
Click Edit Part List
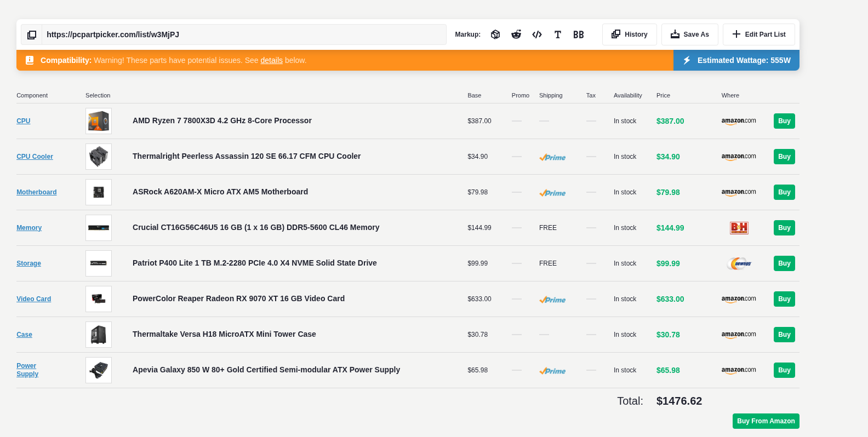759,34
